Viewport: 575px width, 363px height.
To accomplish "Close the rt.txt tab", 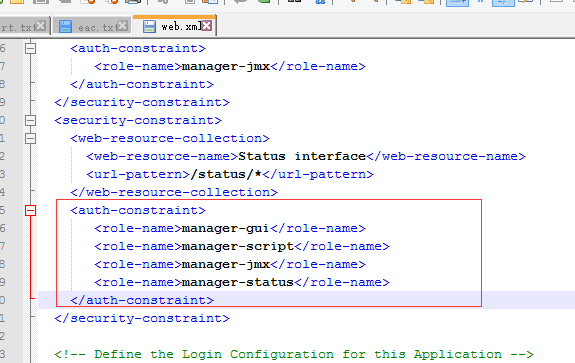I will coord(41,26).
